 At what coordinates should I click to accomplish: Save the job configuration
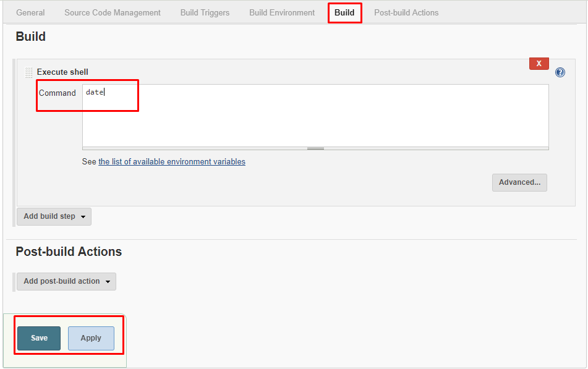[x=39, y=338]
